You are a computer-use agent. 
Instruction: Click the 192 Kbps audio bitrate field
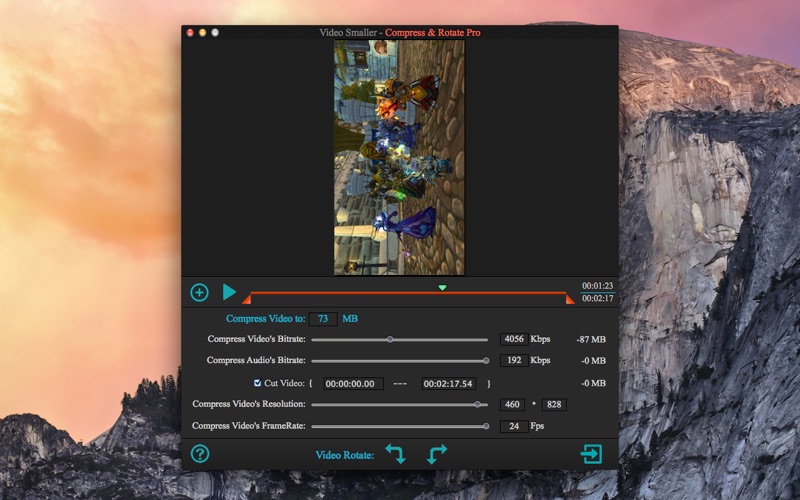tap(514, 360)
